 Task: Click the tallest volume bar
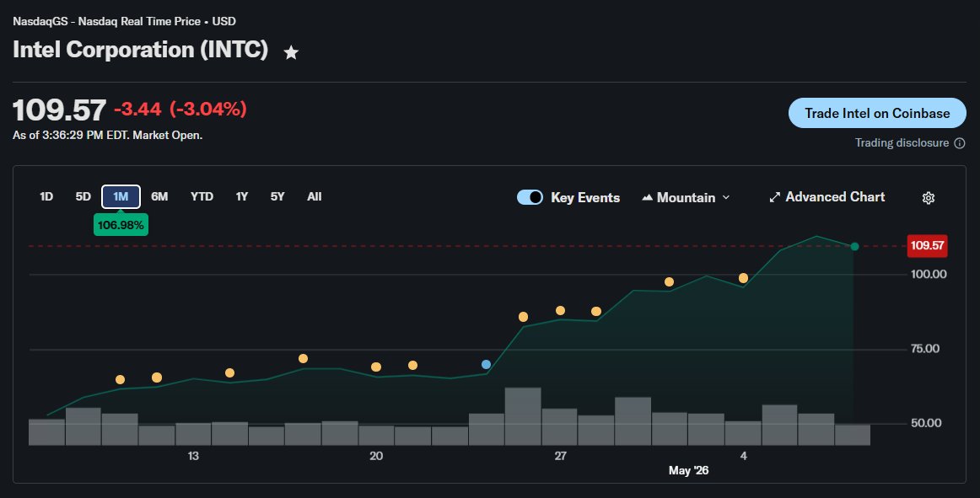click(x=523, y=416)
